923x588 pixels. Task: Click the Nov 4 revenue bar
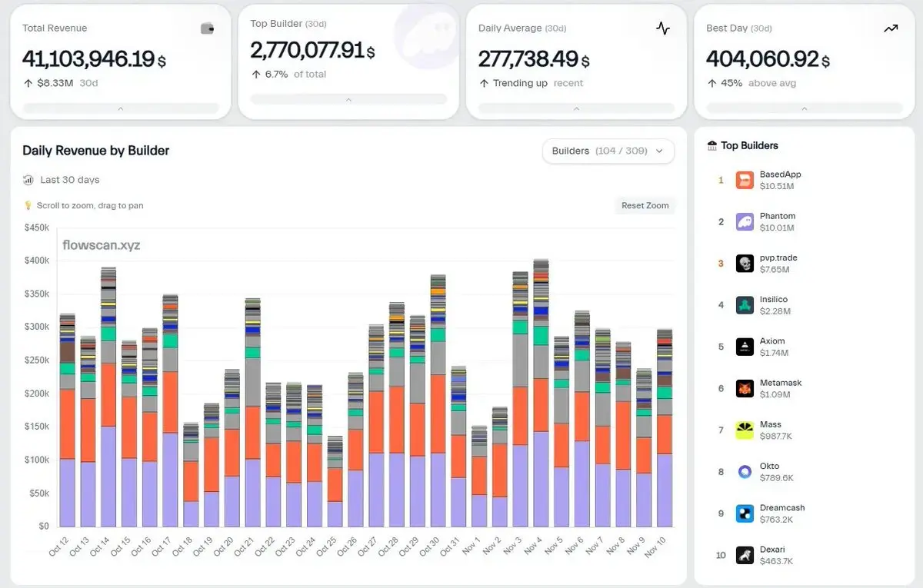tap(541, 393)
